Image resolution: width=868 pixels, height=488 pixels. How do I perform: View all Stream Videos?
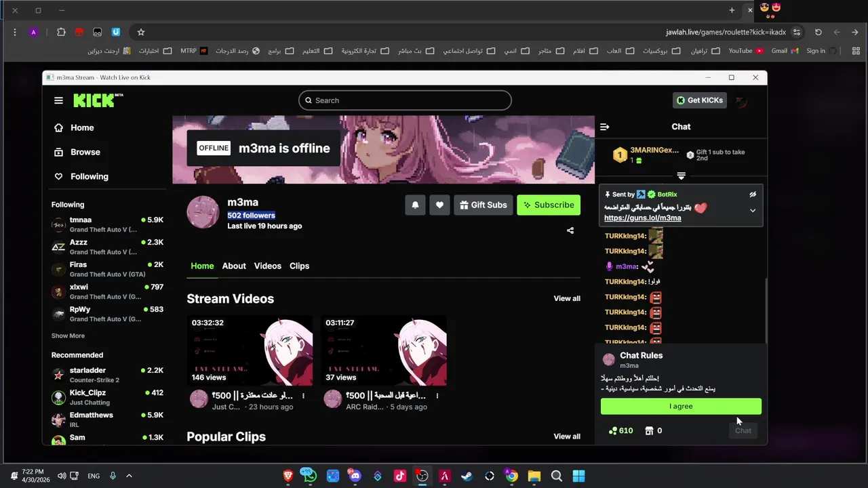pyautogui.click(x=567, y=298)
